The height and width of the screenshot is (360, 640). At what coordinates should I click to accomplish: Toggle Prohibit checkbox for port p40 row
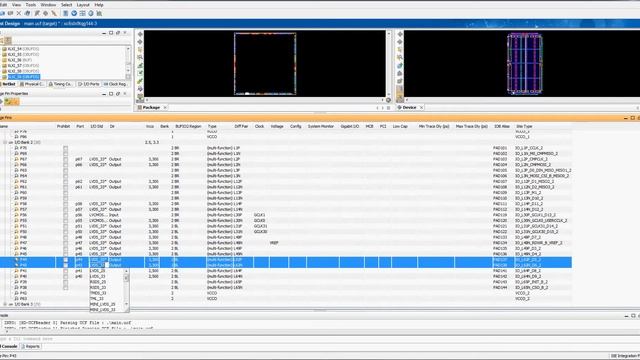click(65, 276)
